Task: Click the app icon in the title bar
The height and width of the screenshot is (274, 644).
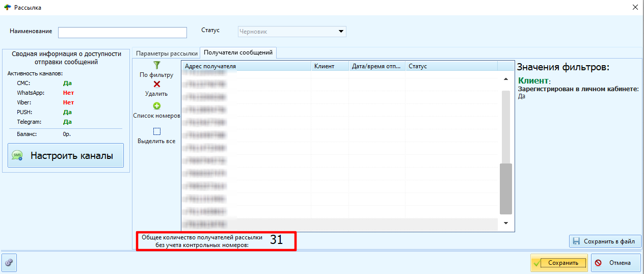Action: tap(7, 7)
